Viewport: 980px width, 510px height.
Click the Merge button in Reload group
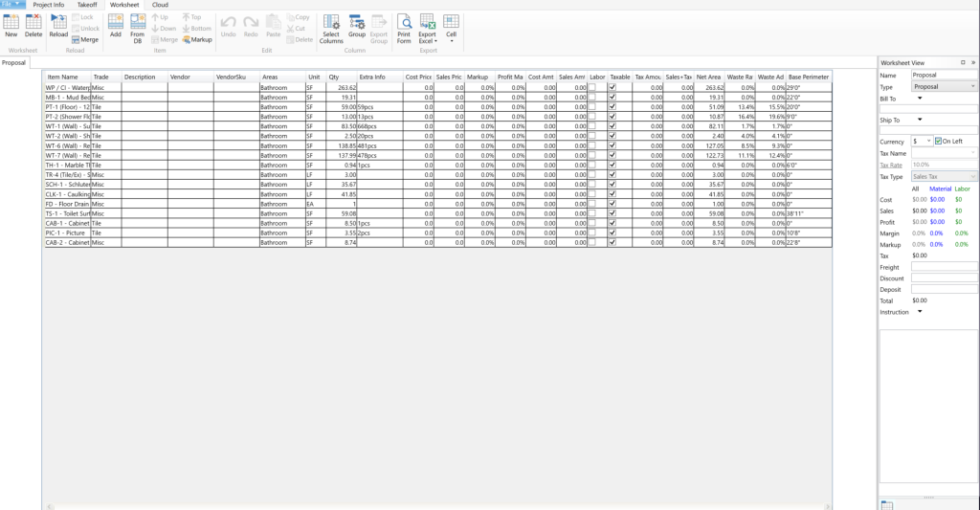click(86, 40)
